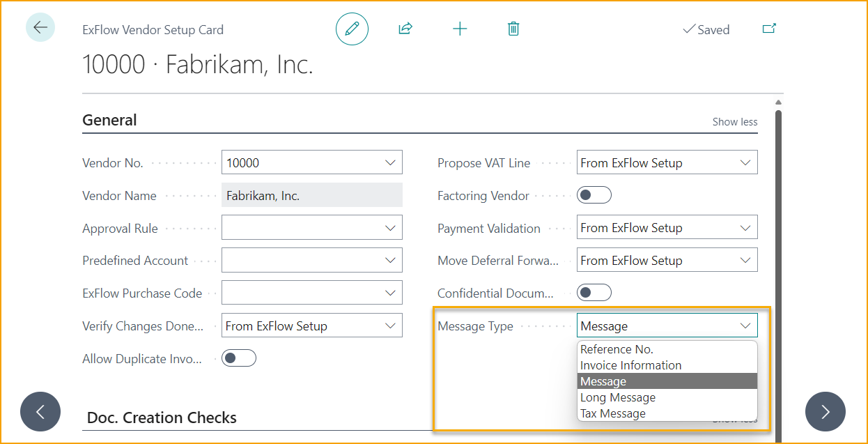Screen dimensions: 868x444
Task: Click the Predefined Account field label
Action: point(134,260)
